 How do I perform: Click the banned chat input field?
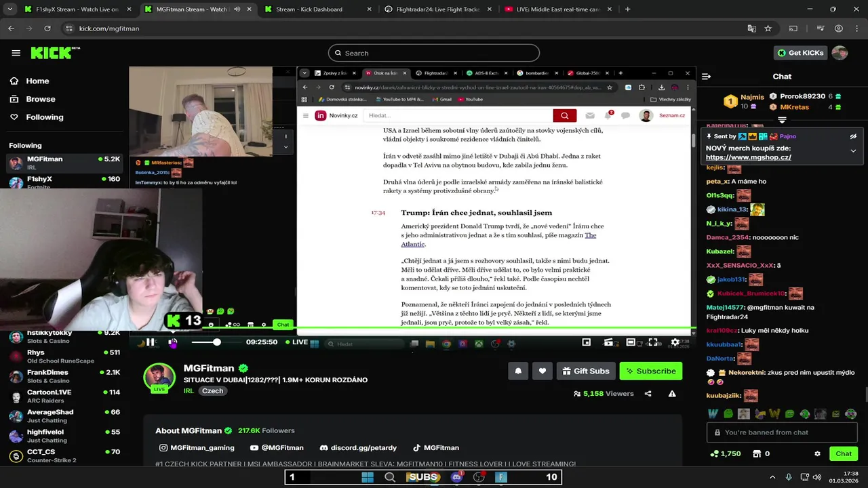(782, 432)
